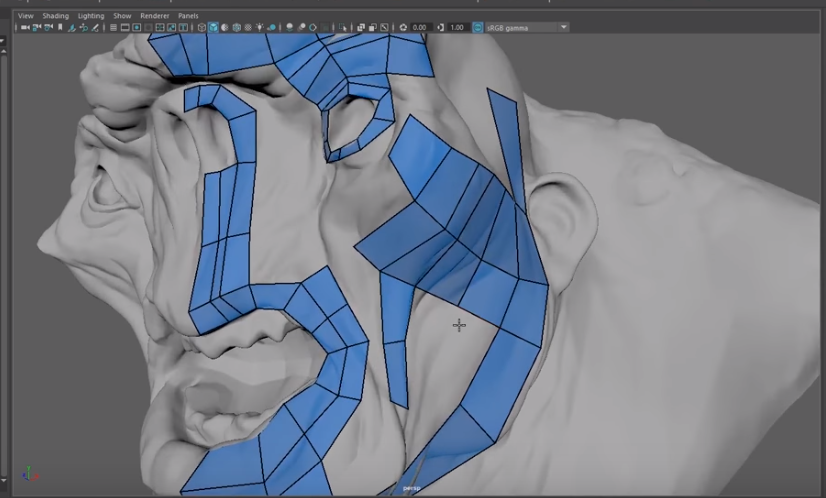Open the View menu

coord(25,16)
